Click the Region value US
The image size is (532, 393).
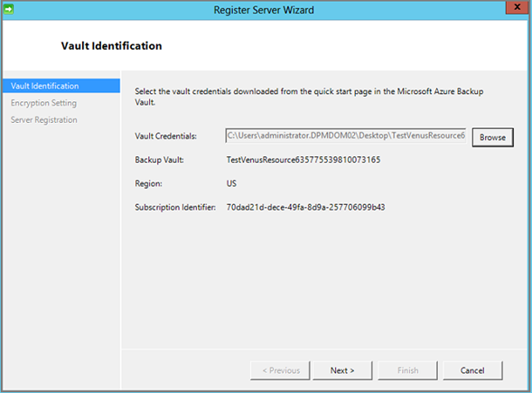(231, 183)
